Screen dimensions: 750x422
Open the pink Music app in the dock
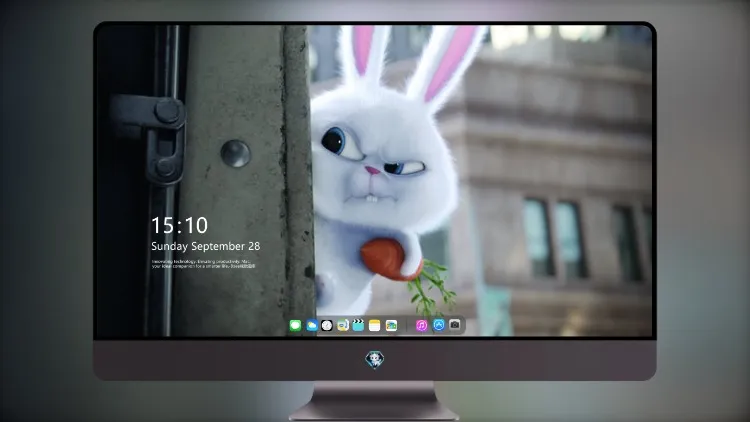(x=421, y=326)
